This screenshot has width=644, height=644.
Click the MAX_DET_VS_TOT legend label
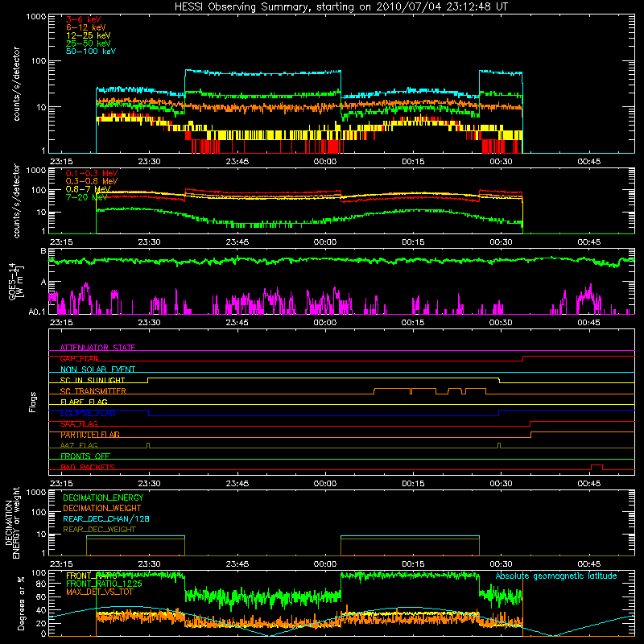(x=99, y=592)
